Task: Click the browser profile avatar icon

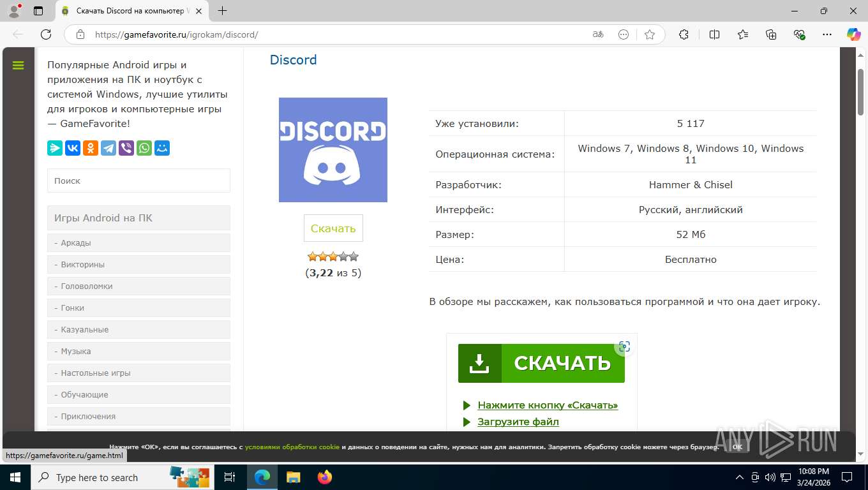Action: (x=13, y=11)
